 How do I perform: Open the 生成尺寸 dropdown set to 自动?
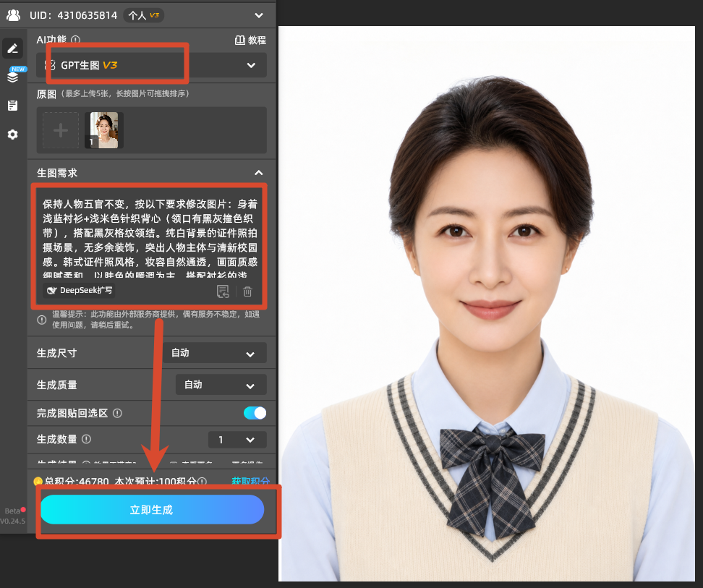click(214, 353)
